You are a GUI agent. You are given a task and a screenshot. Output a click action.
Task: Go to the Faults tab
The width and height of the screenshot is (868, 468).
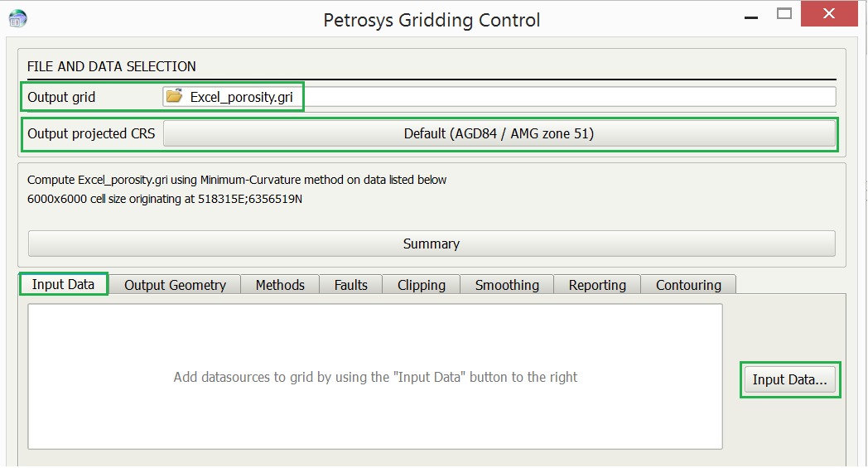350,285
